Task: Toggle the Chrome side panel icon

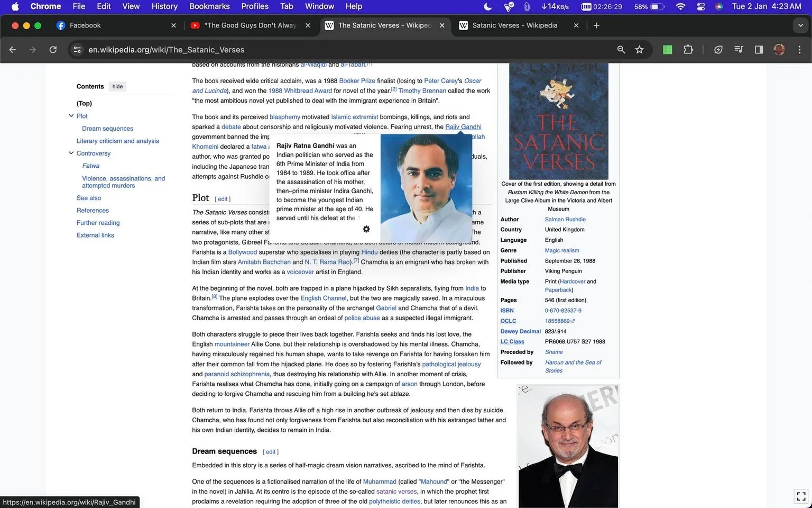Action: pyautogui.click(x=759, y=50)
